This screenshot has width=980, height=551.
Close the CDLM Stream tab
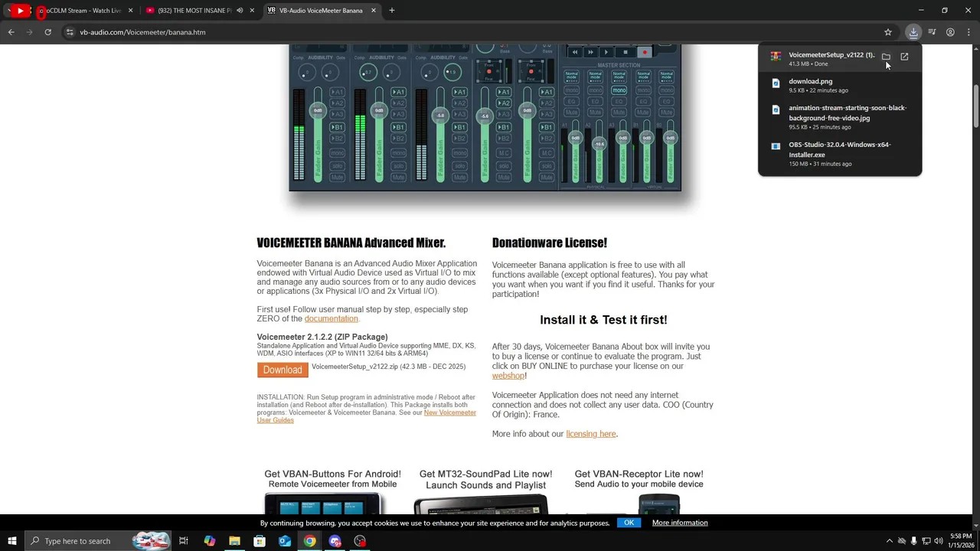point(130,11)
